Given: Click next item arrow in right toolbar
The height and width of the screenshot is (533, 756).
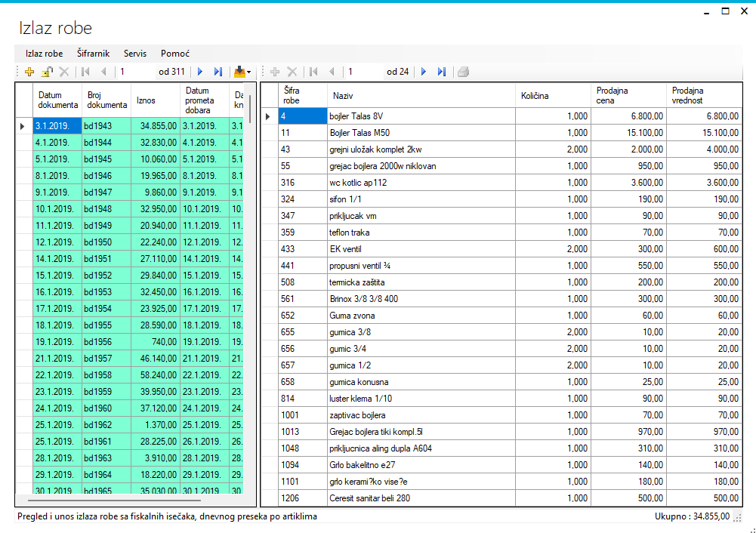Looking at the screenshot, I should (x=424, y=72).
